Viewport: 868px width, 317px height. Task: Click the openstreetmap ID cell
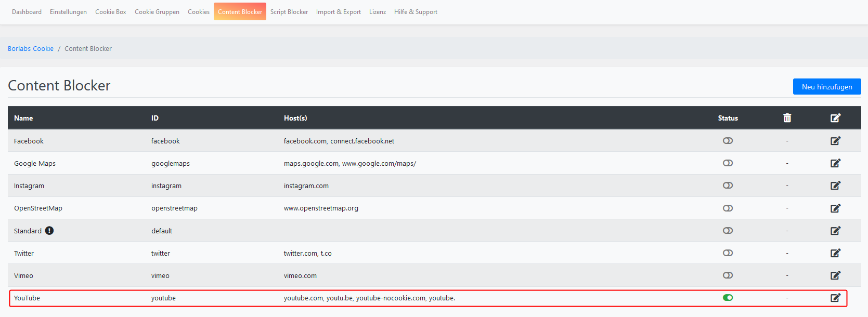tap(174, 208)
